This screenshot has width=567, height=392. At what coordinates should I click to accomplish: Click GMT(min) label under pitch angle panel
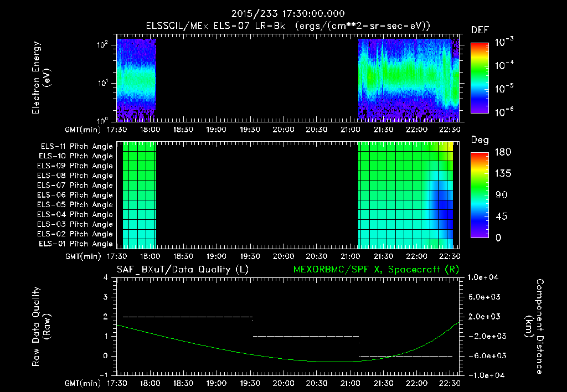pyautogui.click(x=83, y=257)
